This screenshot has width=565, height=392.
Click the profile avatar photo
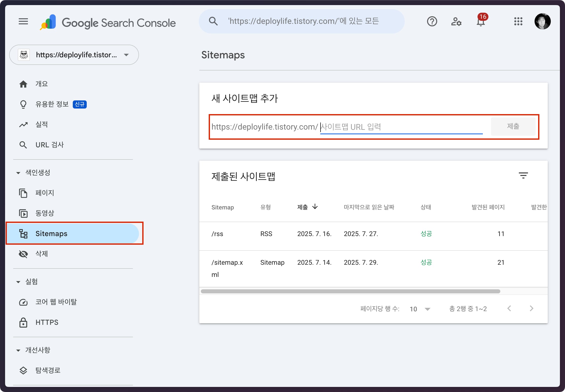pos(542,21)
